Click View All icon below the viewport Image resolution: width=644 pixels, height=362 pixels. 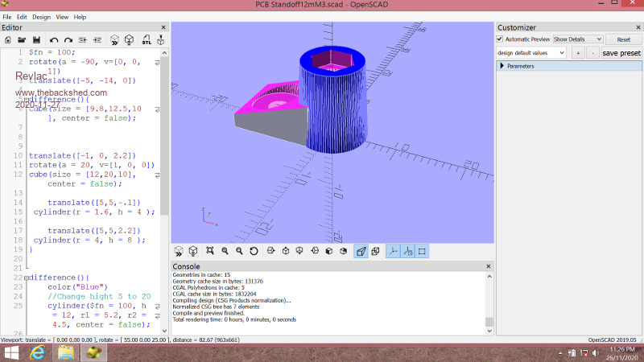[209, 251]
